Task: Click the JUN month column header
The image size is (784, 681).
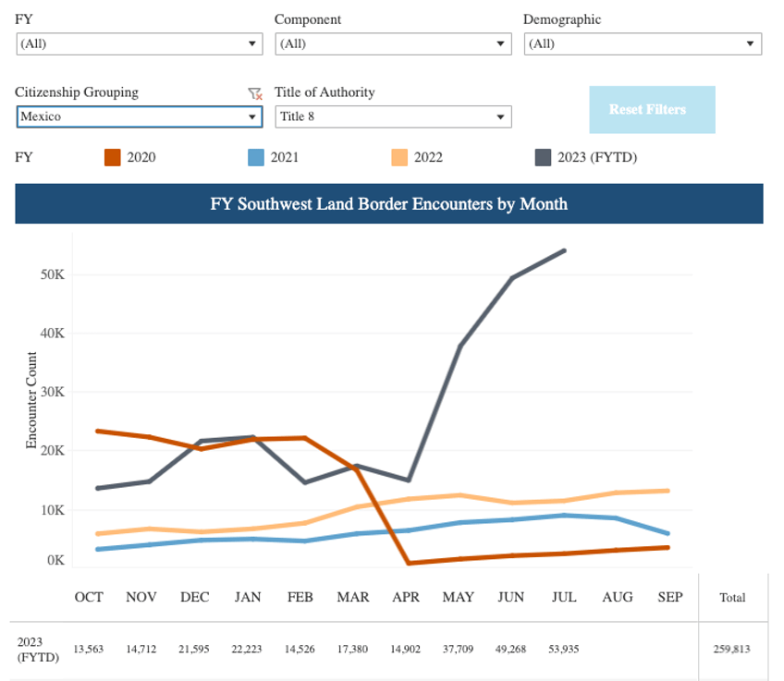Action: pos(510,597)
